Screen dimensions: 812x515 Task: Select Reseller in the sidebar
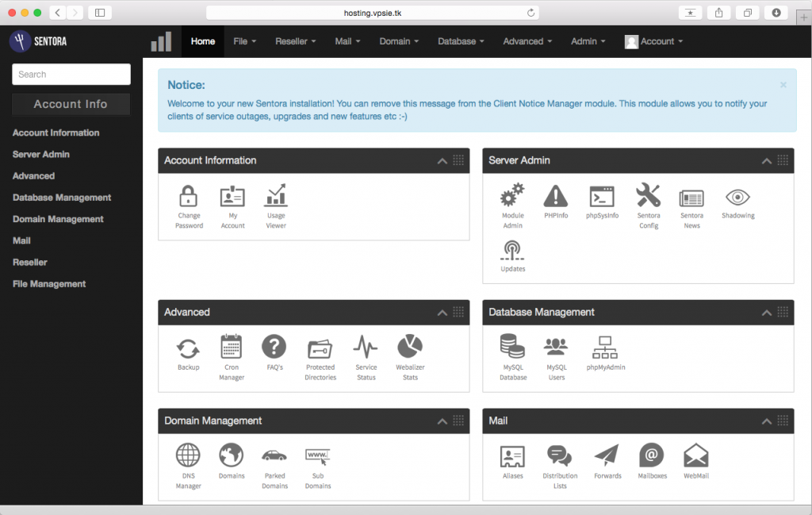coord(30,262)
